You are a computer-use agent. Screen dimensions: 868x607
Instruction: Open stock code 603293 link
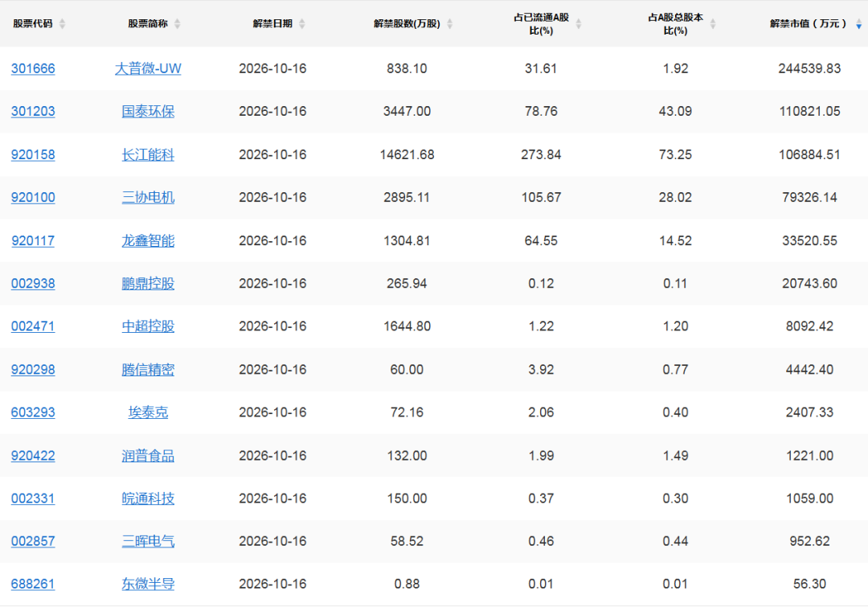33,412
